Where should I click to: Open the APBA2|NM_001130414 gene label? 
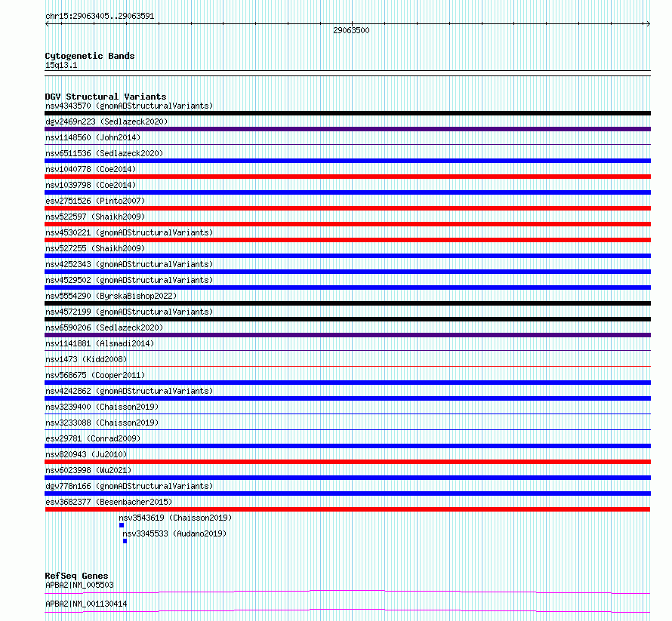pos(86,604)
